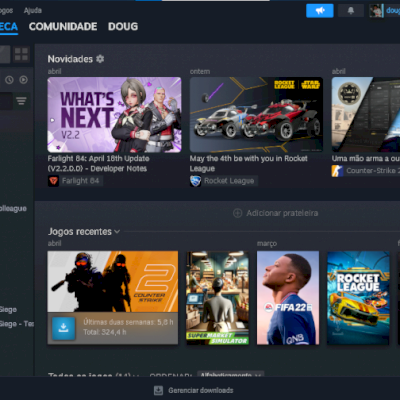400x400 pixels.
Task: Open Farlight 84 game tag link
Action: click(x=80, y=181)
